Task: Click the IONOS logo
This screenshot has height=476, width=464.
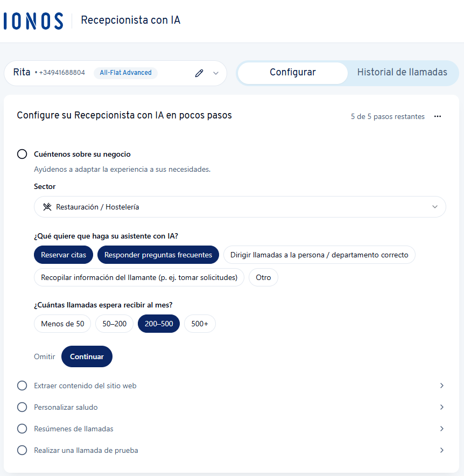Action: pos(33,20)
